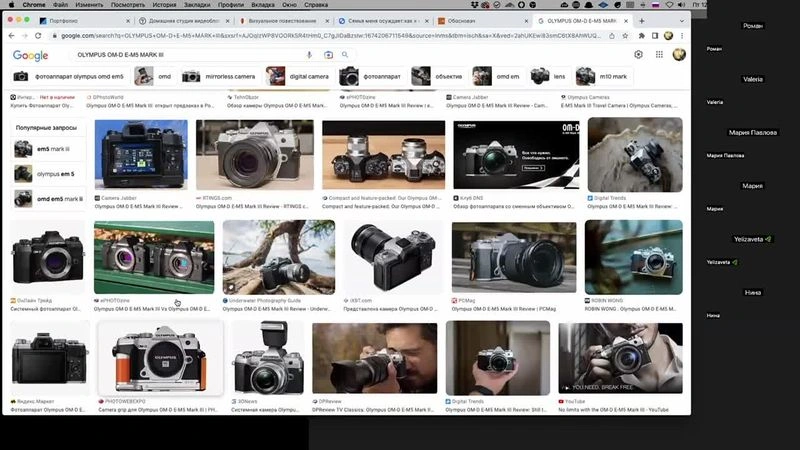Open the ROBIN WONG camera image

point(634,257)
